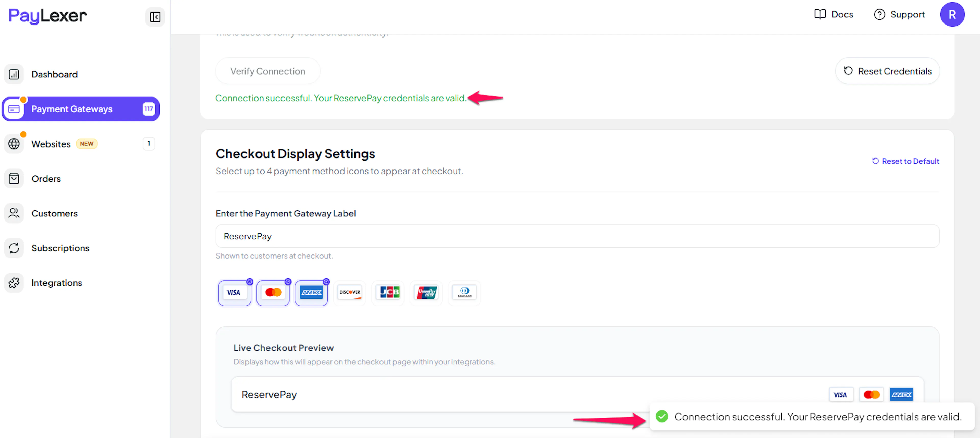The width and height of the screenshot is (980, 438).
Task: Edit the Payment Gateway Label field
Action: tap(578, 236)
